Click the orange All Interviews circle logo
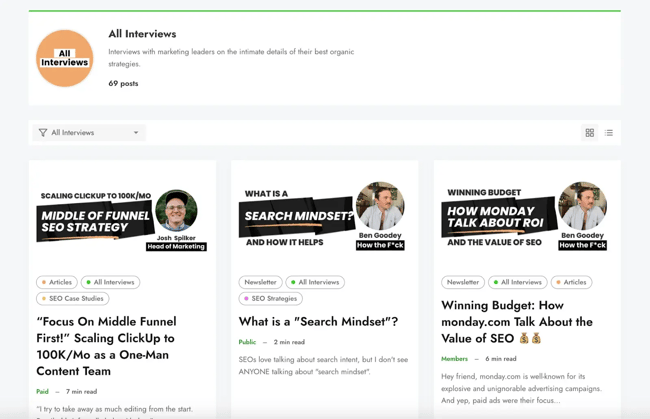This screenshot has width=650, height=419. click(x=65, y=58)
